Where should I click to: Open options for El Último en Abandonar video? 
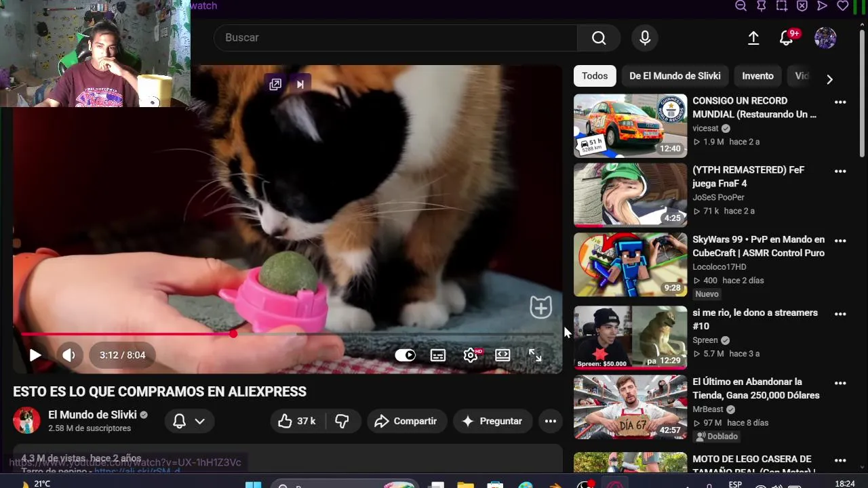[x=840, y=383]
